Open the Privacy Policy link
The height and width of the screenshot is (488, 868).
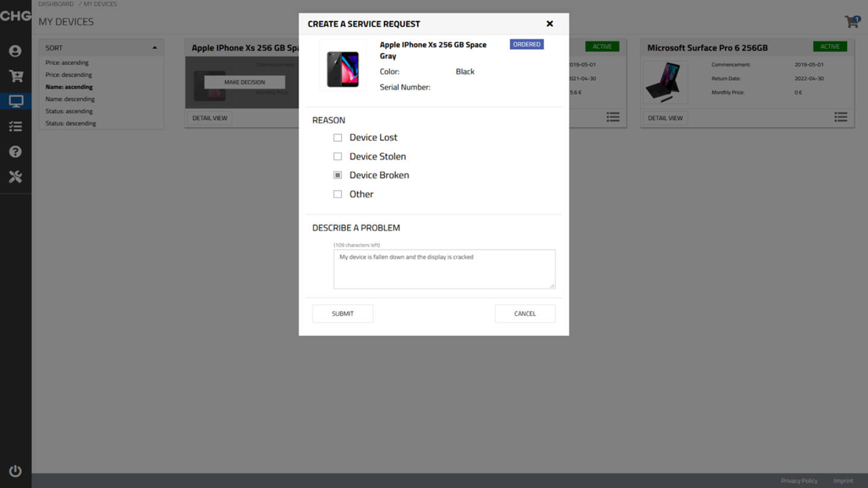pyautogui.click(x=799, y=481)
